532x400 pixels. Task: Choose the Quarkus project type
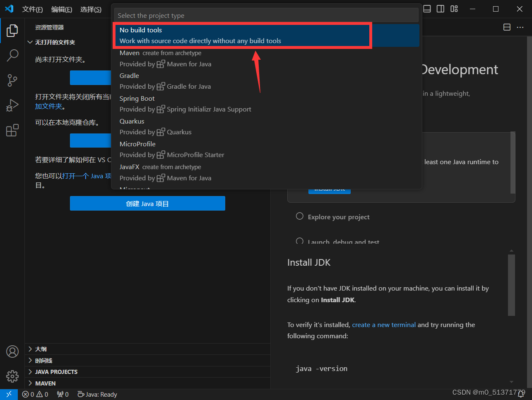click(267, 127)
